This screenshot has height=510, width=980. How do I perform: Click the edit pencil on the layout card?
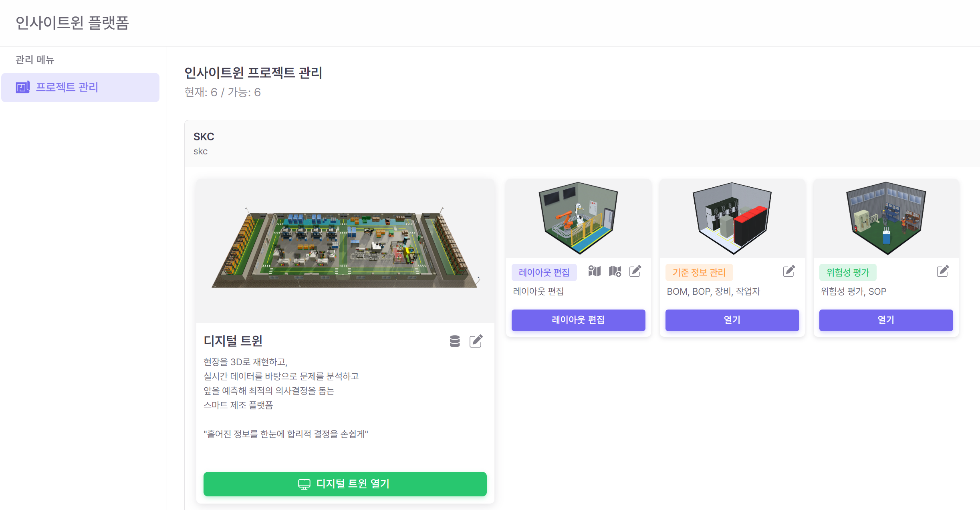(636, 271)
